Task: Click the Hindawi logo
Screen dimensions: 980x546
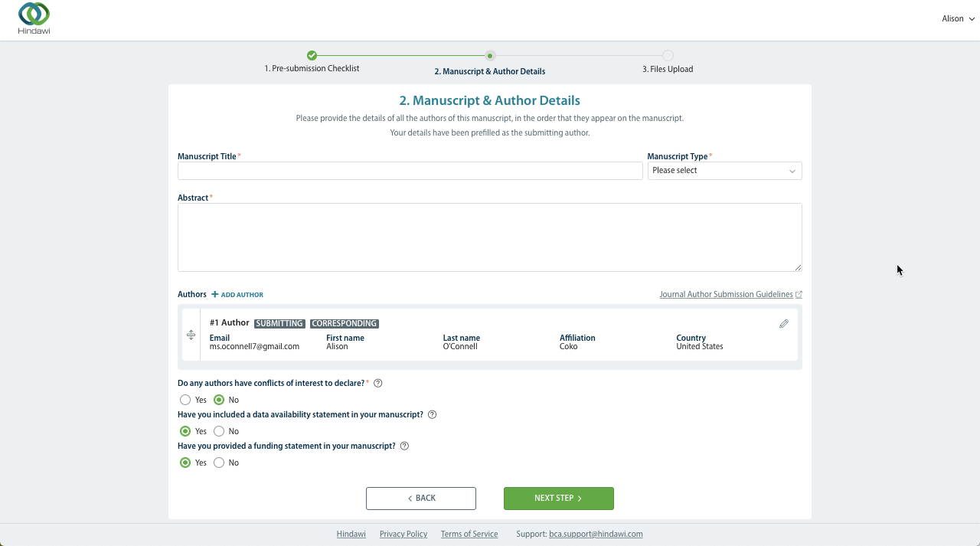Action: [34, 18]
